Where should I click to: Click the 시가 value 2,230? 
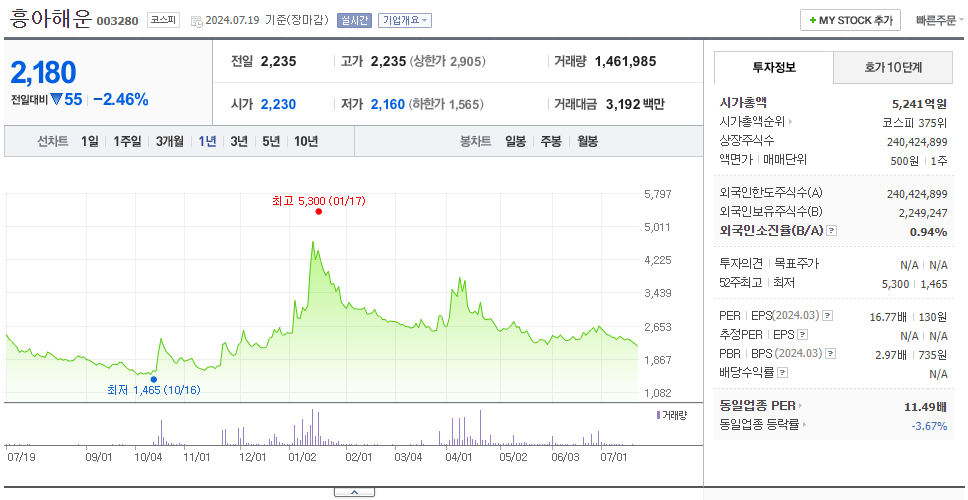point(278,104)
